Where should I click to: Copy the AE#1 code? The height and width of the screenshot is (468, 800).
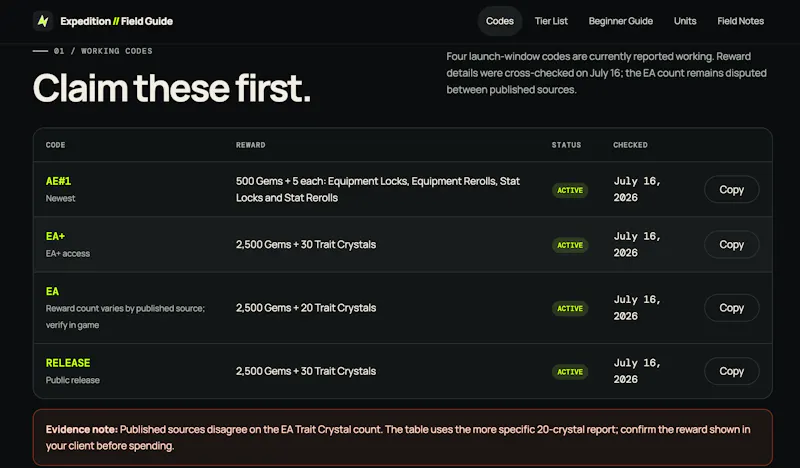[731, 189]
